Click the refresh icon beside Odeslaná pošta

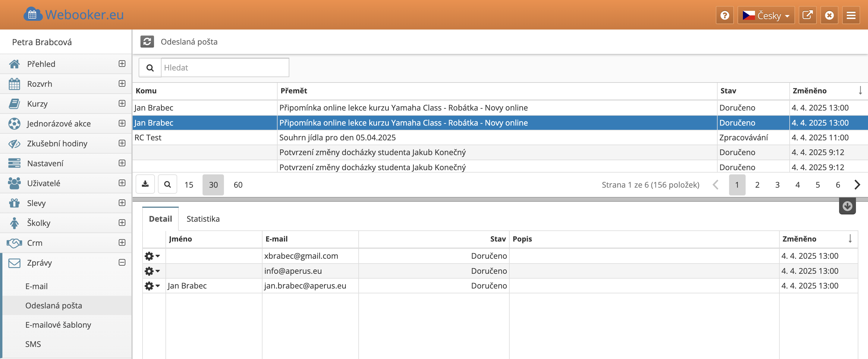147,42
